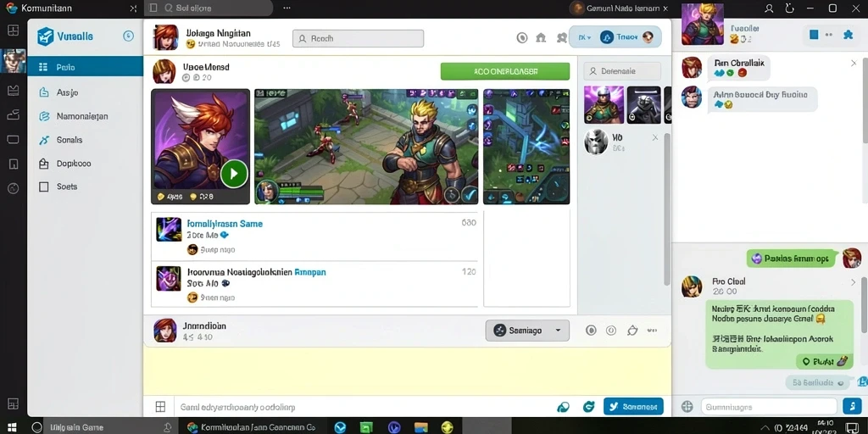Open two-dot menu in chat header
The height and width of the screenshot is (434, 868).
pyautogui.click(x=829, y=34)
